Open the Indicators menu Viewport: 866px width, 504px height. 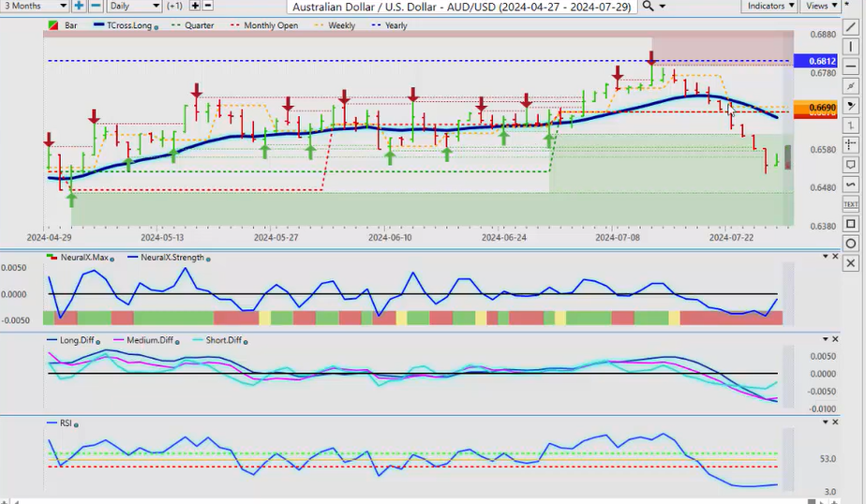coord(769,7)
